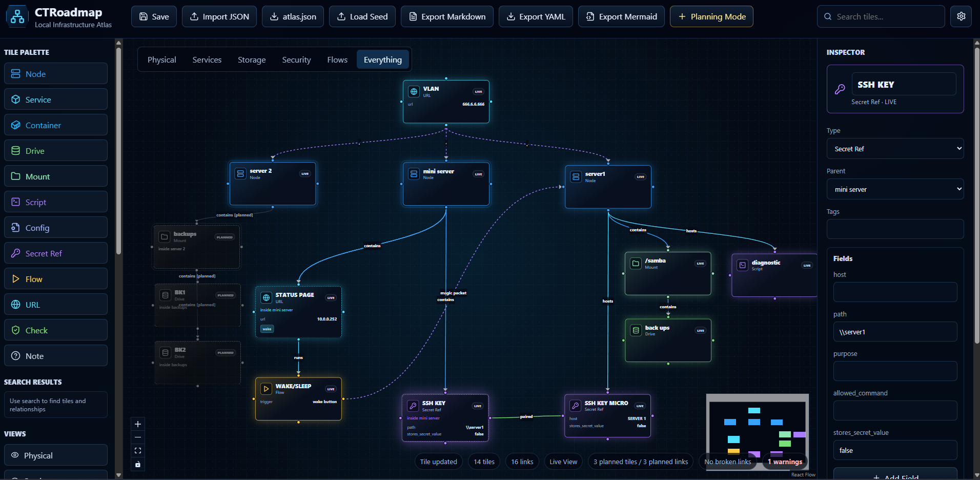This screenshot has width=980, height=480.
Task: Toggle Planning Mode
Action: [x=711, y=16]
